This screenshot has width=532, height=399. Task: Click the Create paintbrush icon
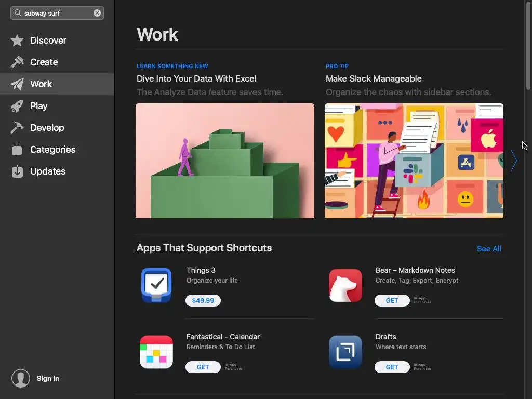tap(17, 62)
